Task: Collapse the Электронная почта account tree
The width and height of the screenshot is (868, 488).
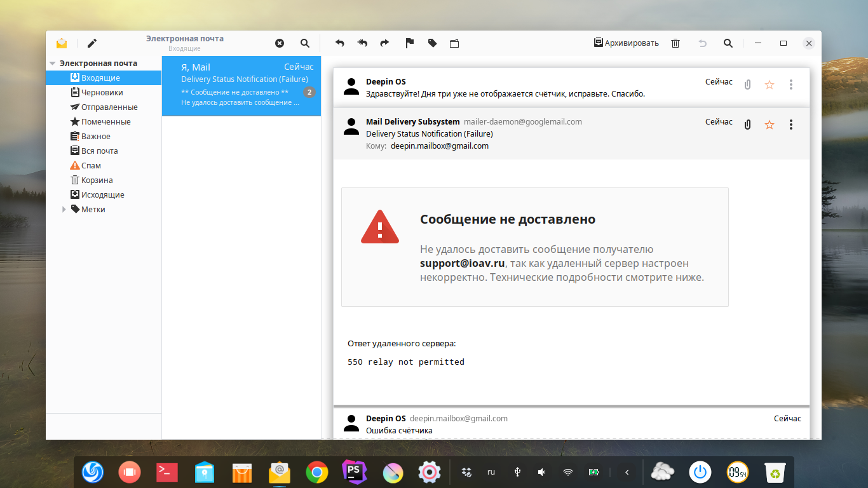Action: coord(52,64)
